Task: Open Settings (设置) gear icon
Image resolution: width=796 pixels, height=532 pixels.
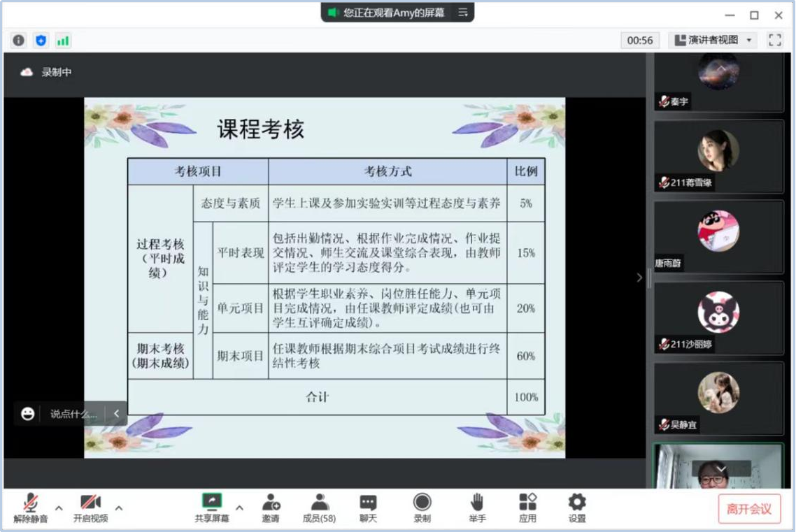Action: tap(577, 508)
